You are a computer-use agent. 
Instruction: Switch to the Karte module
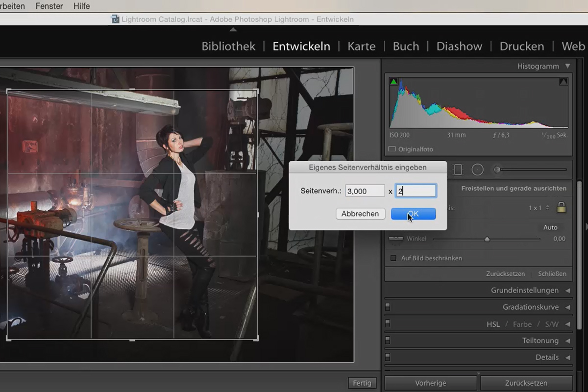point(362,47)
